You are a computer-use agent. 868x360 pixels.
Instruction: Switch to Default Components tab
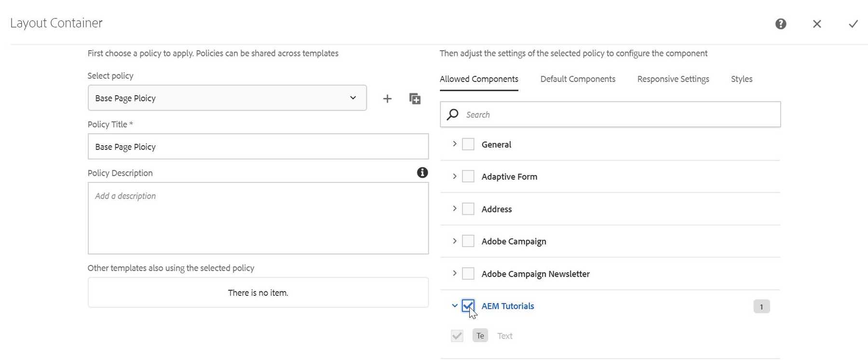pos(578,79)
